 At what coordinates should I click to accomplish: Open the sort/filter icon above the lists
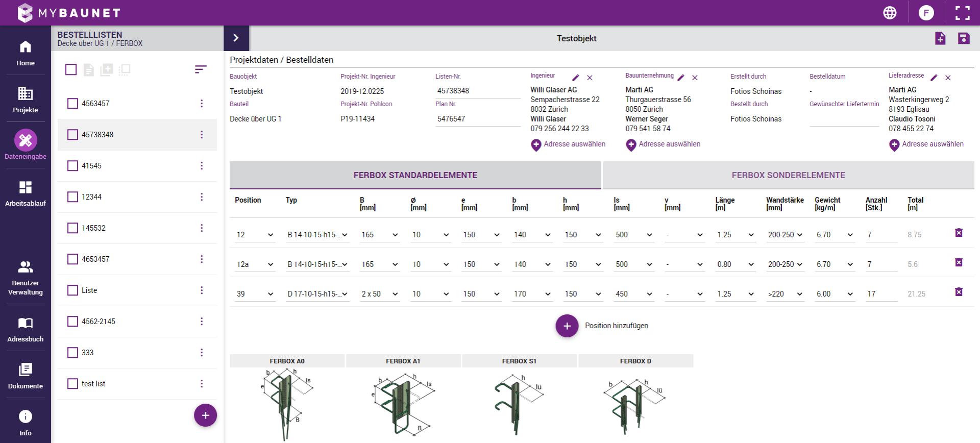pyautogui.click(x=201, y=69)
